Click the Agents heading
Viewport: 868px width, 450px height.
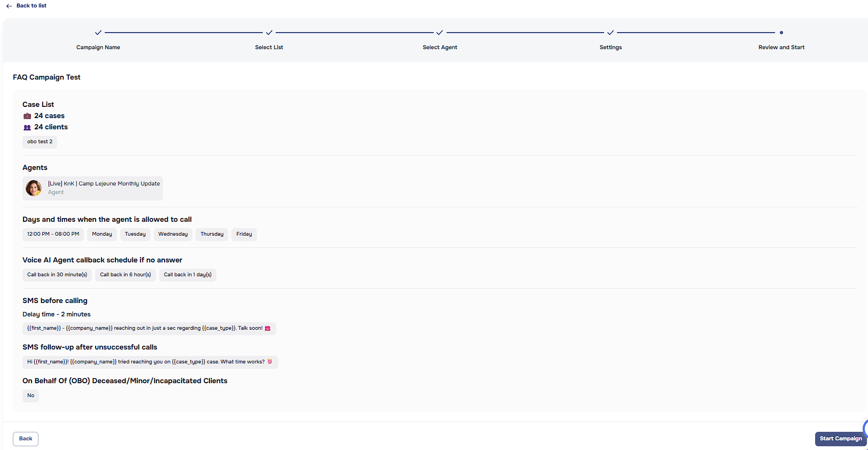pos(35,168)
